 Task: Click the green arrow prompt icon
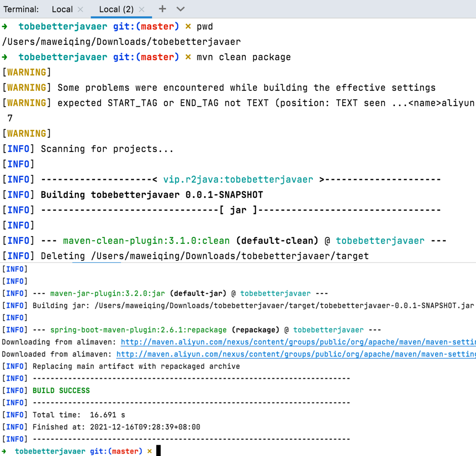pyautogui.click(x=5, y=26)
